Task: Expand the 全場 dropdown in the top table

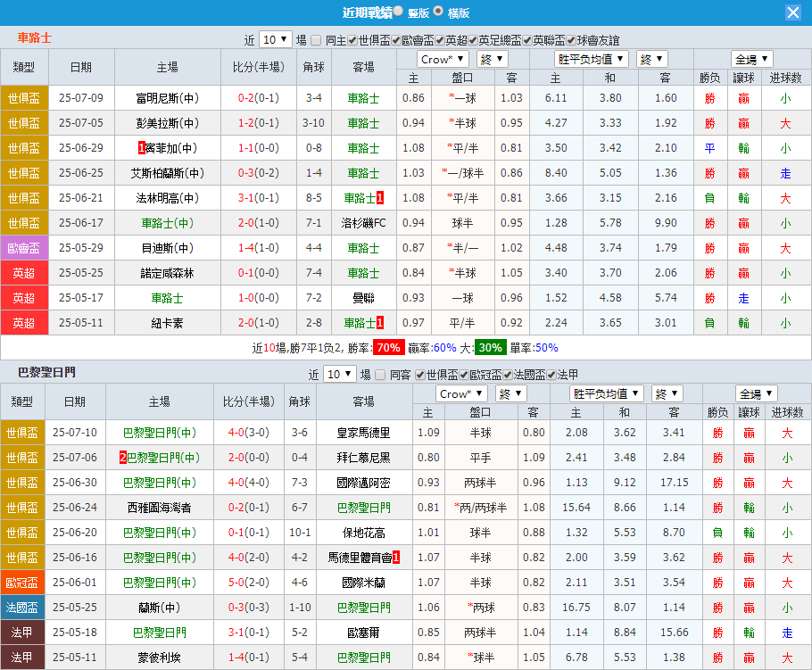Action: pyautogui.click(x=751, y=58)
